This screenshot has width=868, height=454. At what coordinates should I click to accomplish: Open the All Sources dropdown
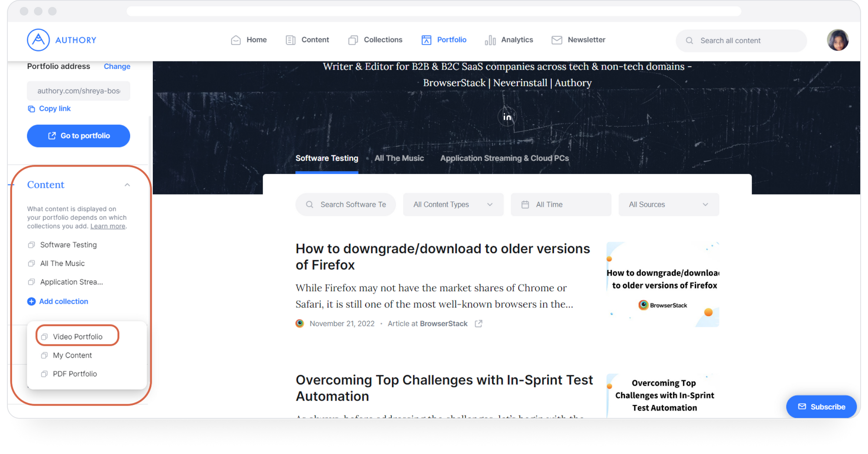click(x=669, y=204)
